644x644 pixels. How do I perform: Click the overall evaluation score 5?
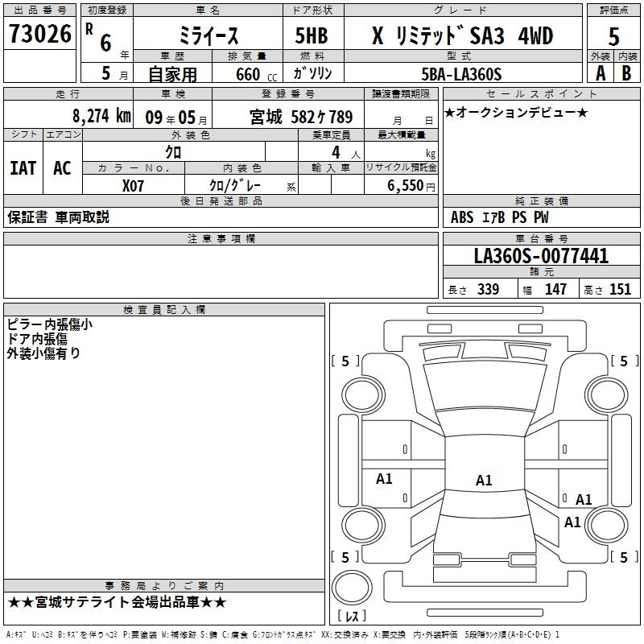(x=613, y=36)
